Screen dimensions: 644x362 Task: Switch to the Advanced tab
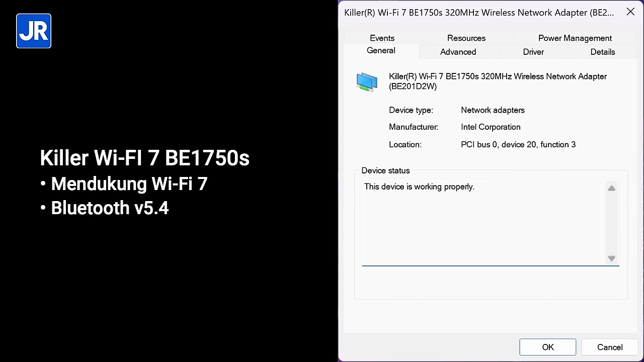coord(458,52)
